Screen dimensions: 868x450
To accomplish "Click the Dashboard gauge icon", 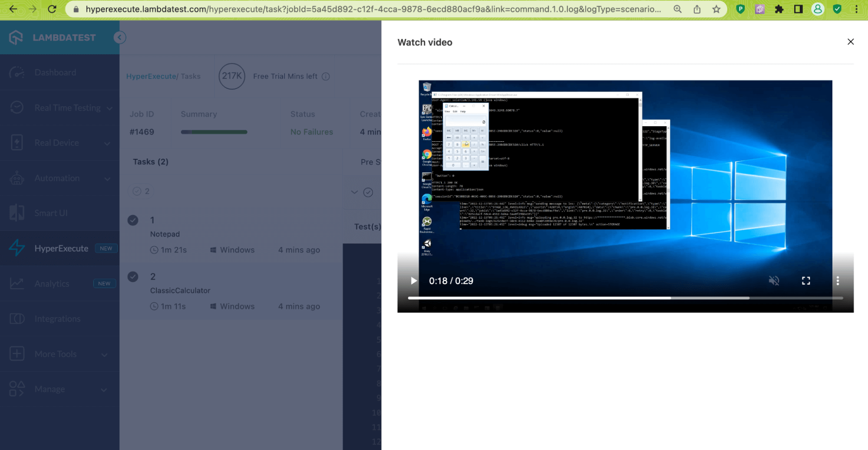I will (17, 72).
